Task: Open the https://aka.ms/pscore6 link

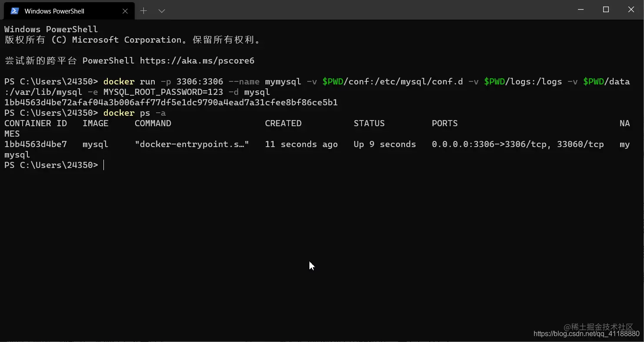Action: [197, 61]
